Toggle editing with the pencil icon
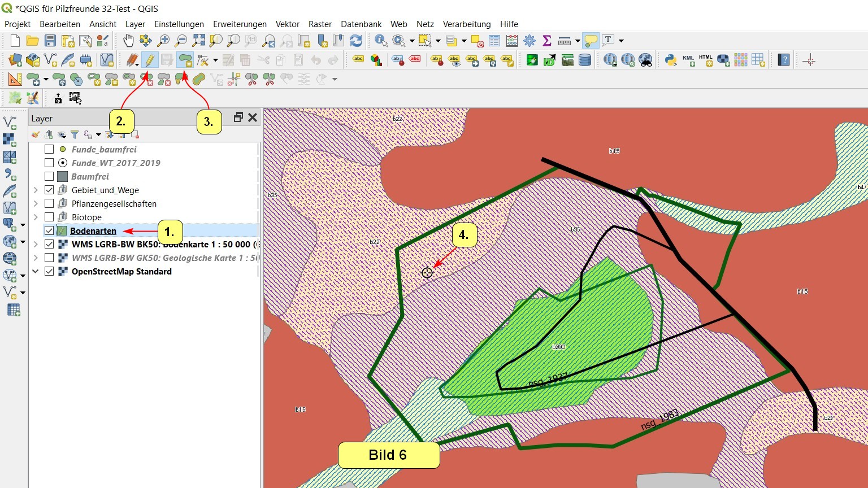 coord(150,59)
